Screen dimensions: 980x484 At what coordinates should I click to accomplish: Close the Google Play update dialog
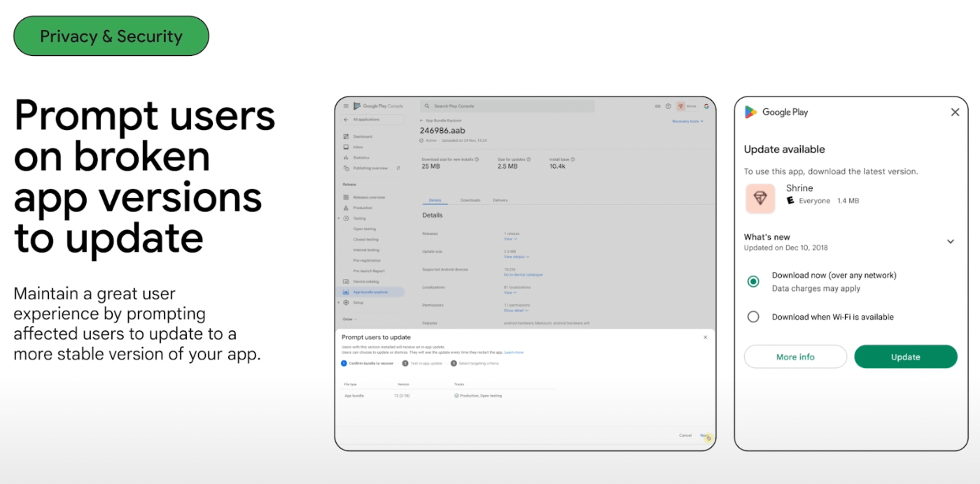click(x=955, y=112)
